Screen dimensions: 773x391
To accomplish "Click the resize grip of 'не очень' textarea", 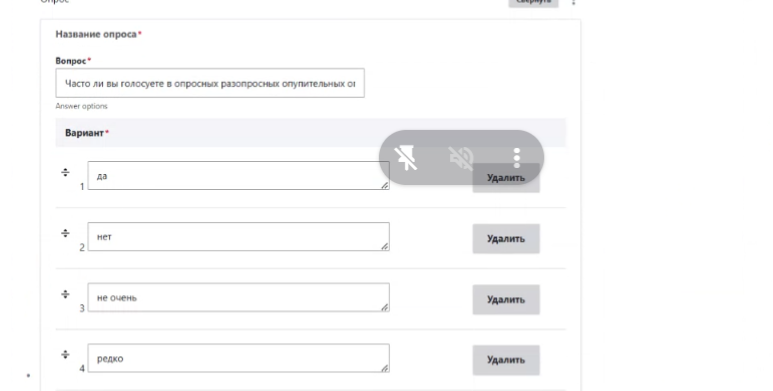I will 385,307.
